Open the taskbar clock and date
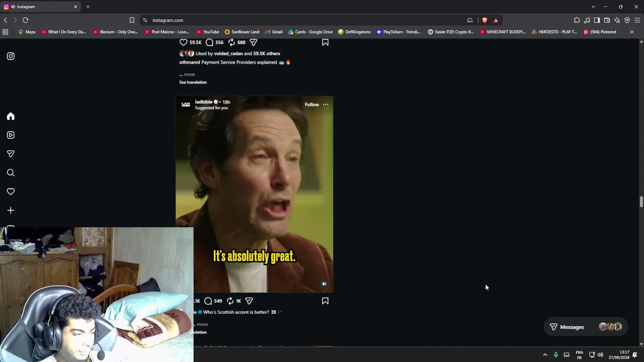 (619, 354)
